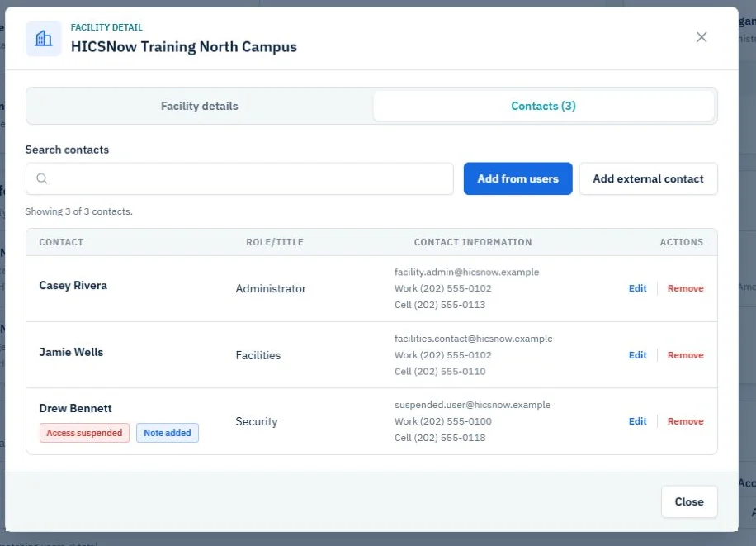
Task: Remove the Casey Rivera contact
Action: (x=685, y=288)
